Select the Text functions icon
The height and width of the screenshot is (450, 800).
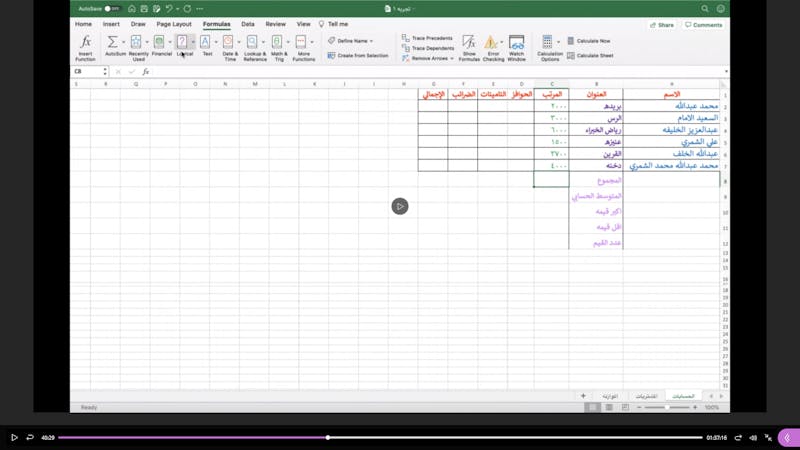206,42
